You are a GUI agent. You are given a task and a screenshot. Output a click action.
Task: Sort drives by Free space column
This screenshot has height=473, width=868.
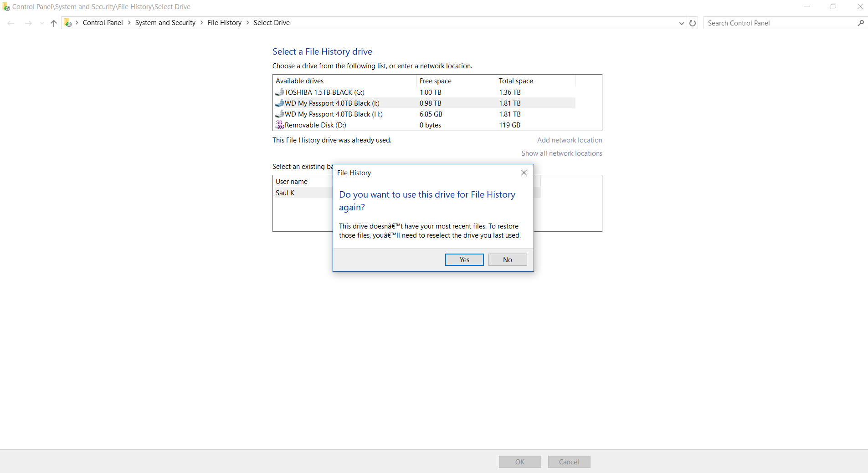435,81
